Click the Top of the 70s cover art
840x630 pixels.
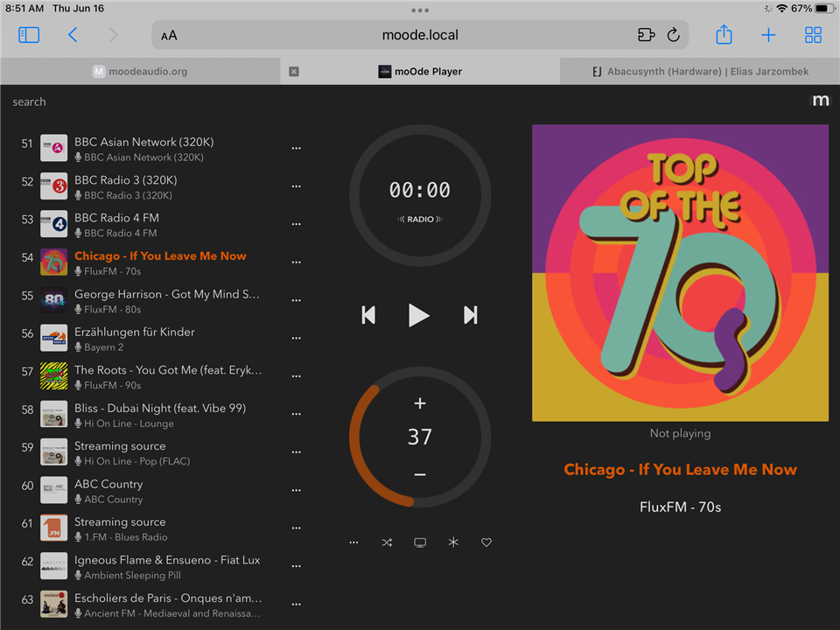tap(680, 273)
